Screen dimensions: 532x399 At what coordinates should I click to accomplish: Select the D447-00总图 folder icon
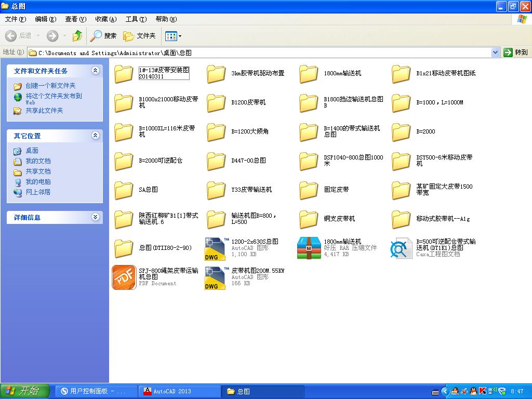[216, 161]
